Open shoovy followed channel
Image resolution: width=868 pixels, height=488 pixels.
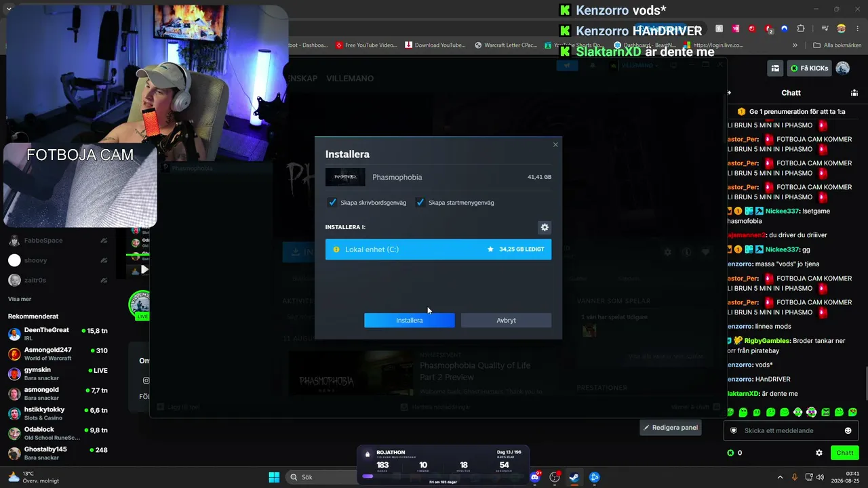click(58, 260)
